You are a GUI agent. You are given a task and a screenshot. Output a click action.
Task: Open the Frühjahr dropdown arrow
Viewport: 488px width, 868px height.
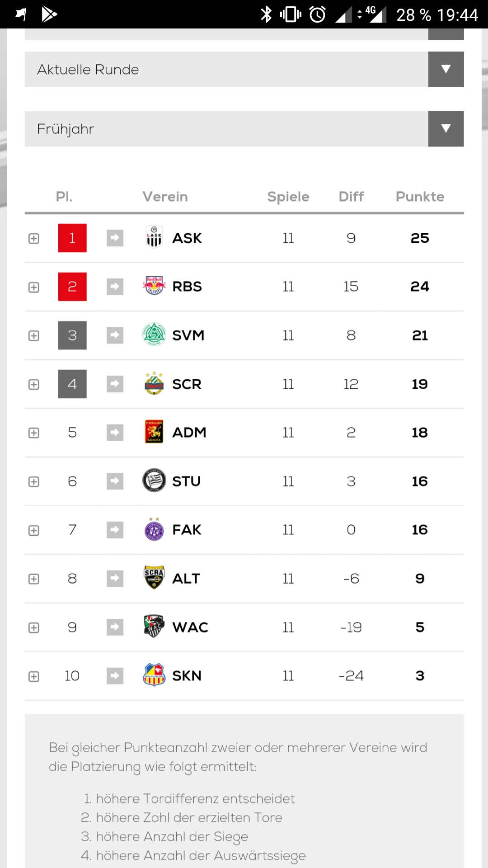tap(446, 129)
